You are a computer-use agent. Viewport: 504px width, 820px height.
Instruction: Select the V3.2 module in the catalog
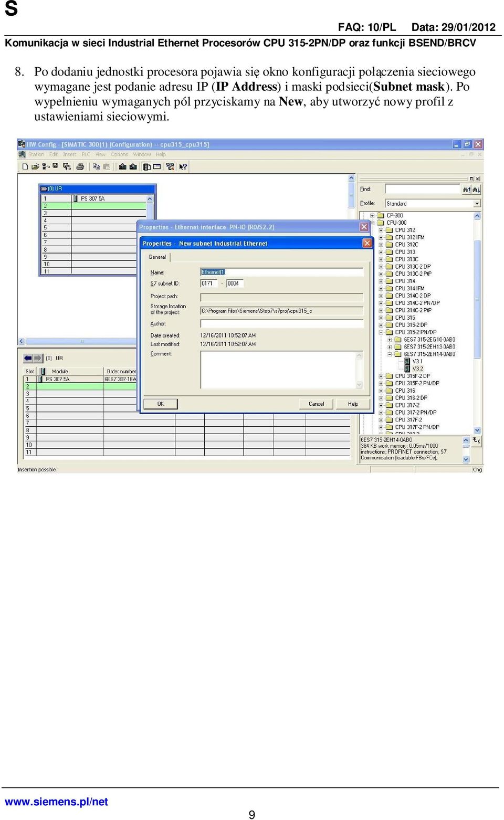coord(417,369)
